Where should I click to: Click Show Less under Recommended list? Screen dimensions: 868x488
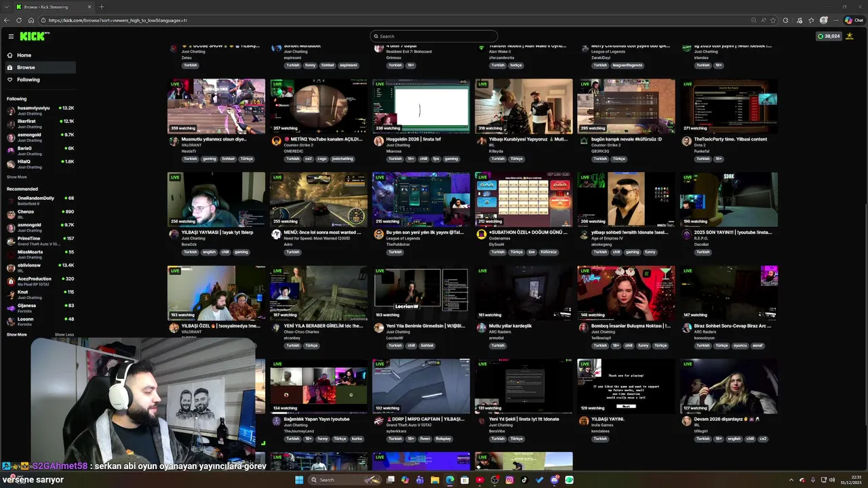(64, 334)
